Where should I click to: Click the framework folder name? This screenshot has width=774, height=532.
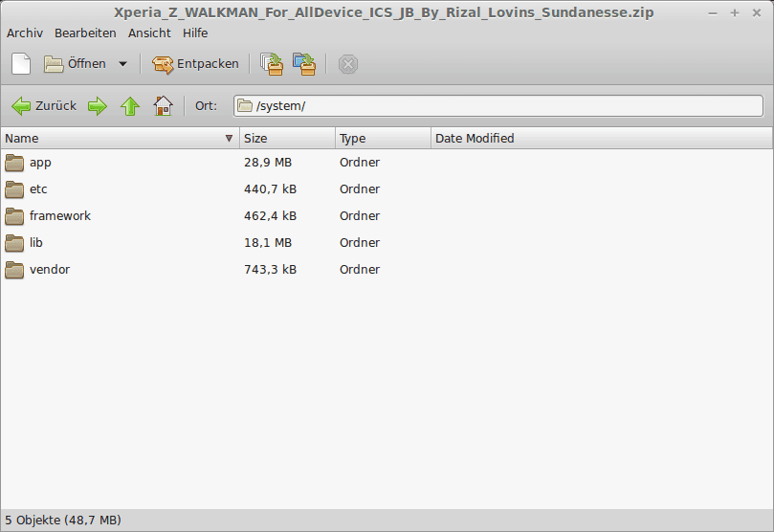tap(60, 215)
